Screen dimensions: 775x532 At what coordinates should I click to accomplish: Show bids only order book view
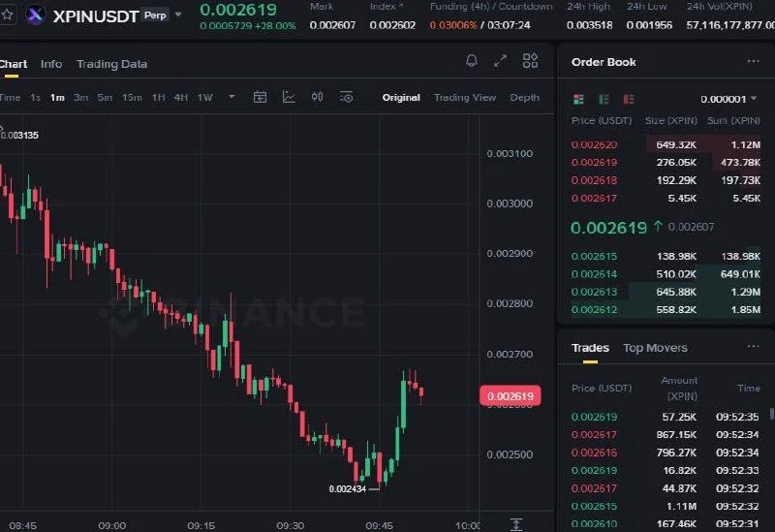point(604,100)
